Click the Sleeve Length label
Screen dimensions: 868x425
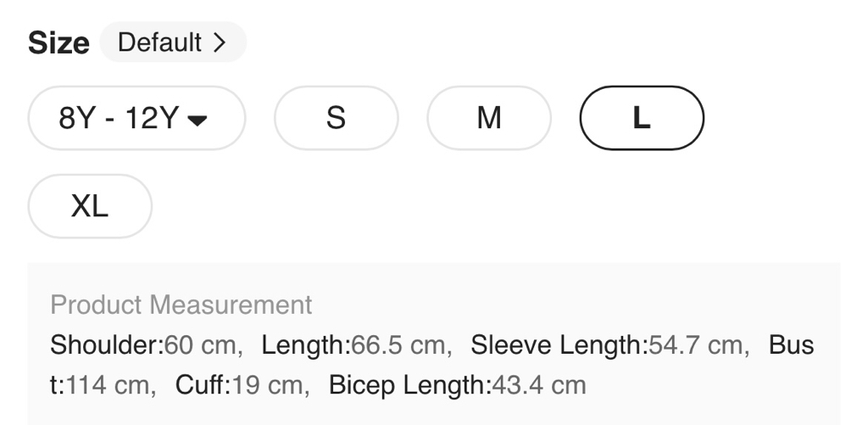[559, 345]
